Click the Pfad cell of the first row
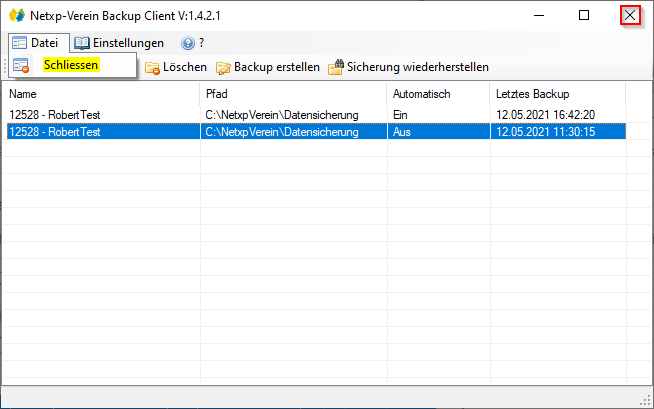The height and width of the screenshot is (409, 654). point(294,115)
